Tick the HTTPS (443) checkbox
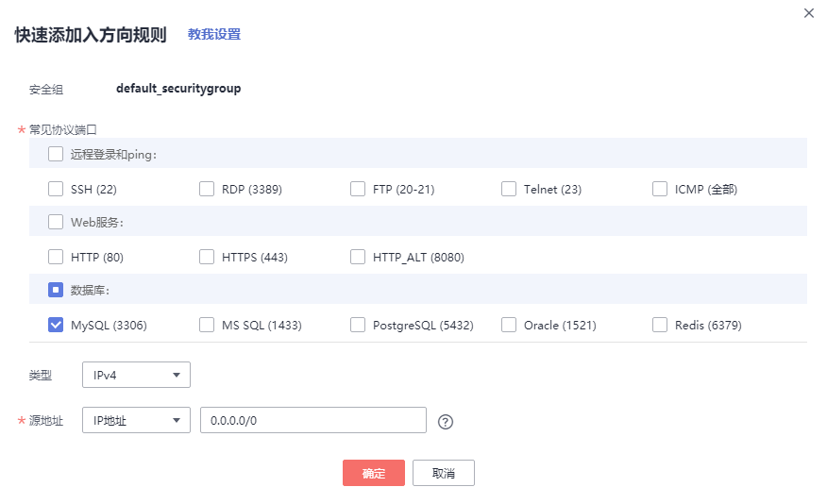 [x=207, y=257]
